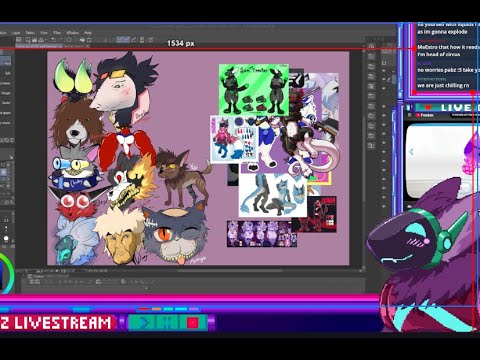Click the Undo arrow in command bar
Image resolution: width=480 pixels, height=360 pixels.
point(53,40)
